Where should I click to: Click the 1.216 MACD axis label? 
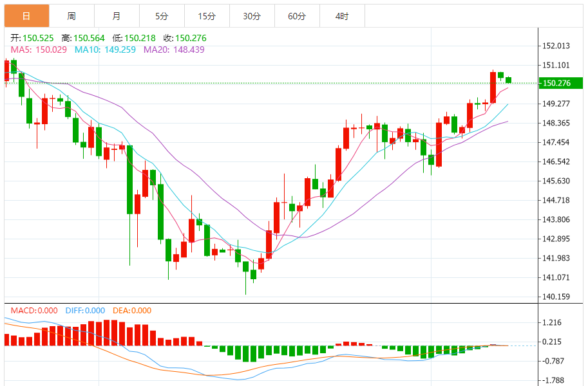(552, 322)
